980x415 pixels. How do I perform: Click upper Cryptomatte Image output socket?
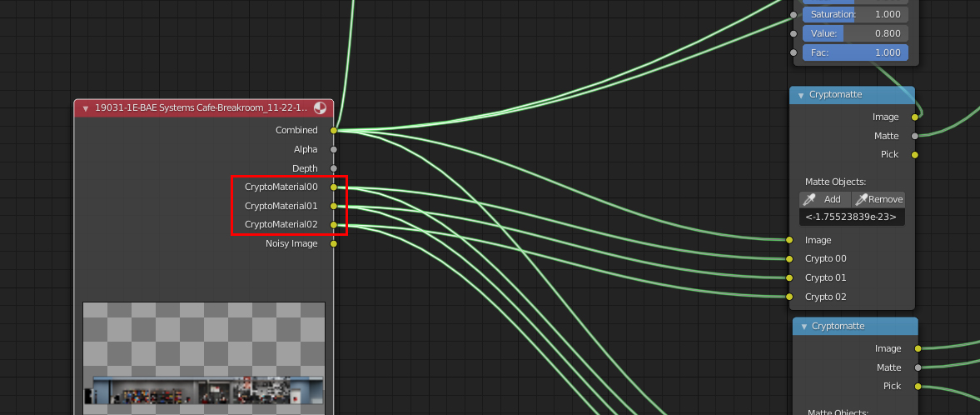click(915, 117)
